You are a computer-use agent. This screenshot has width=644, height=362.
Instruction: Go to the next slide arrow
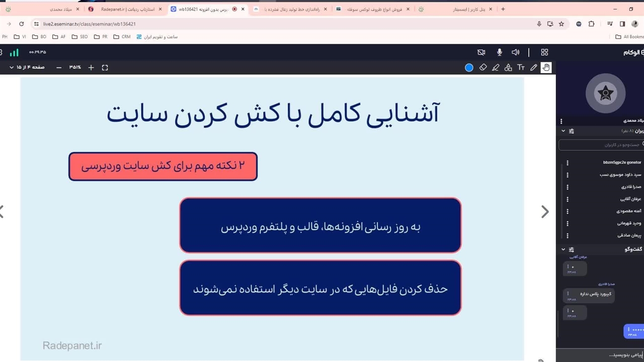(x=544, y=212)
